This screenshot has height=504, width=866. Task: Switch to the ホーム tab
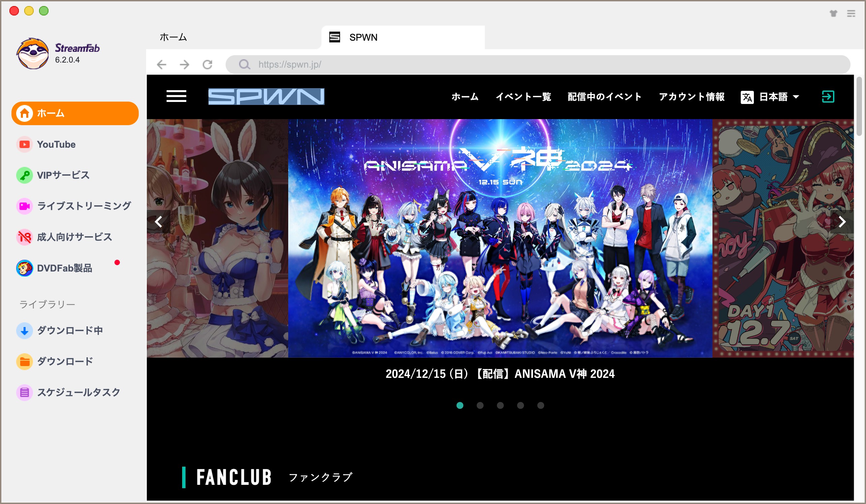pos(173,37)
